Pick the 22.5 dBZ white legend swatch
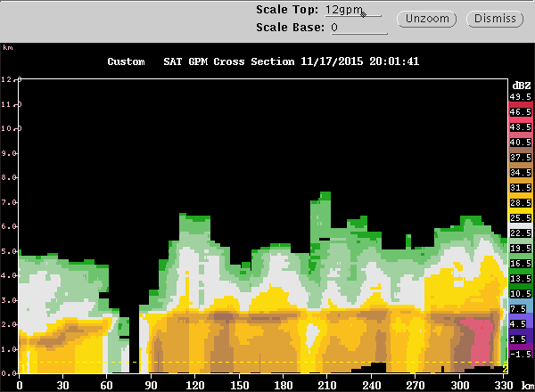This screenshot has height=392, width=535. (x=520, y=233)
